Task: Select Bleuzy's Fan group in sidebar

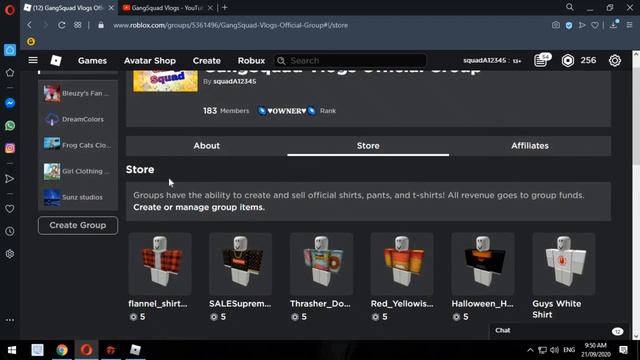Action: tap(78, 93)
